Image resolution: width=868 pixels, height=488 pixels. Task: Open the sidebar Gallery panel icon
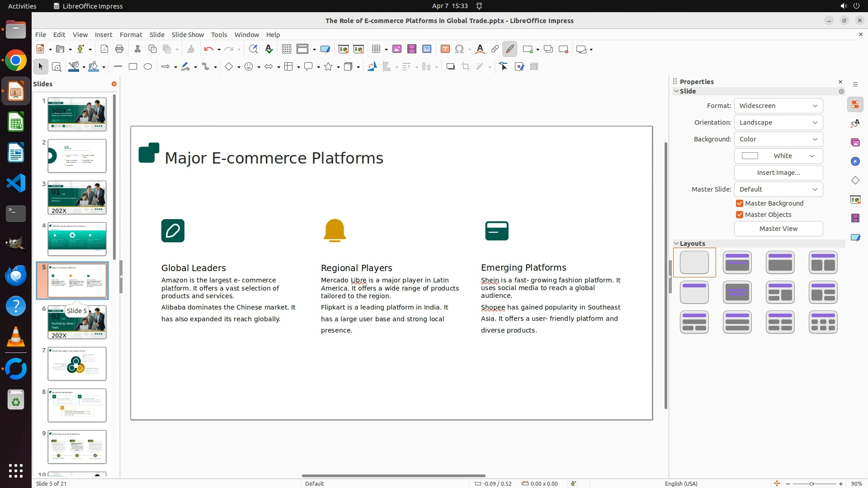855,143
